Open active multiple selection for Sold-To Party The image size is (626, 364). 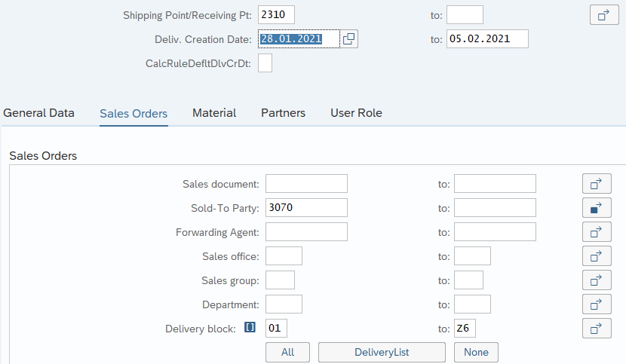pos(597,207)
